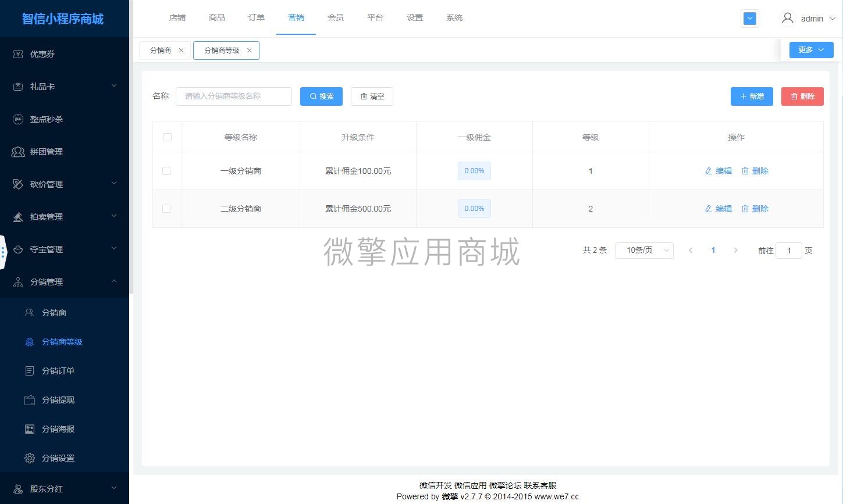The width and height of the screenshot is (843, 504).
Task: Open the 优惠券 coupon icon in sidebar
Action: pos(18,54)
